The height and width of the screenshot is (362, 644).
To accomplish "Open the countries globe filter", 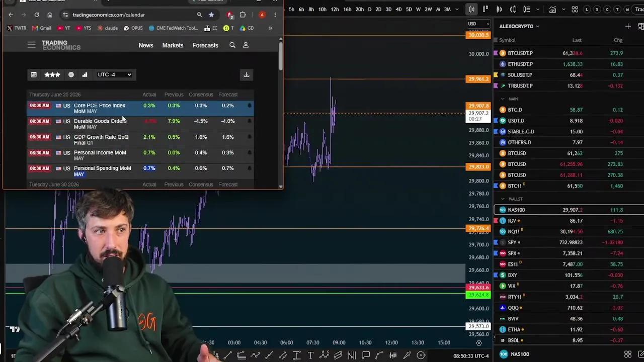I will coord(71,74).
